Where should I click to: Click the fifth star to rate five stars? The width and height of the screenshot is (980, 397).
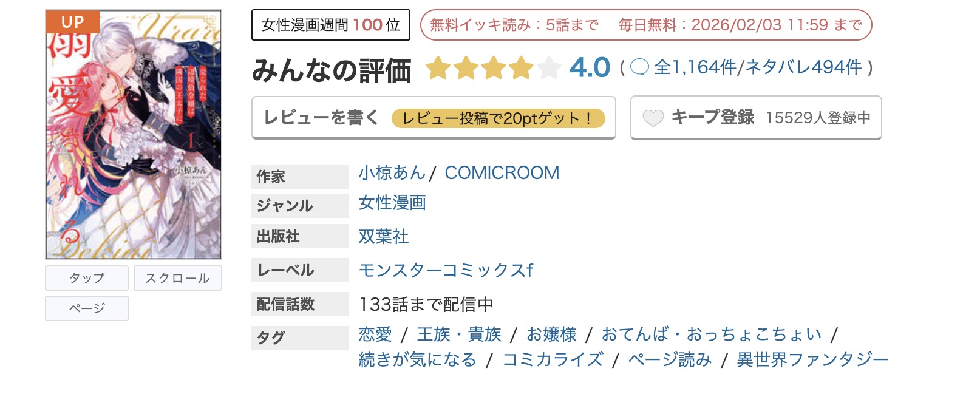[548, 68]
